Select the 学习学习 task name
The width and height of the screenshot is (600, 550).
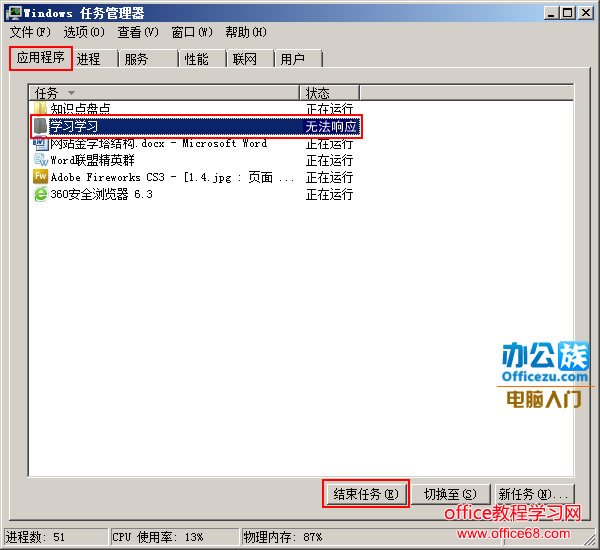[73, 126]
